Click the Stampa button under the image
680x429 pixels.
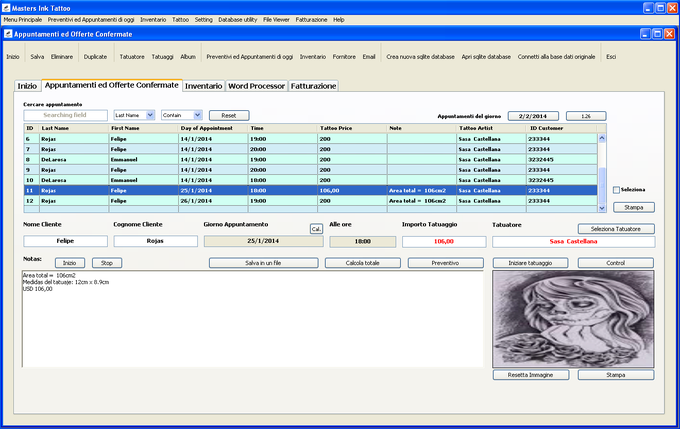click(x=616, y=375)
